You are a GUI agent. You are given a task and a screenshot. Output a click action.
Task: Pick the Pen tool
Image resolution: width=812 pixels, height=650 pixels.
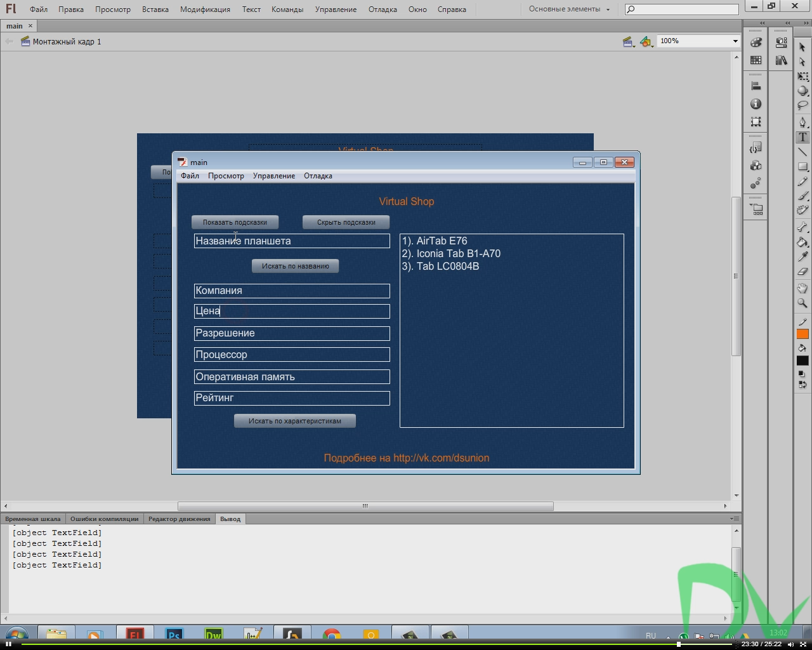coord(802,122)
